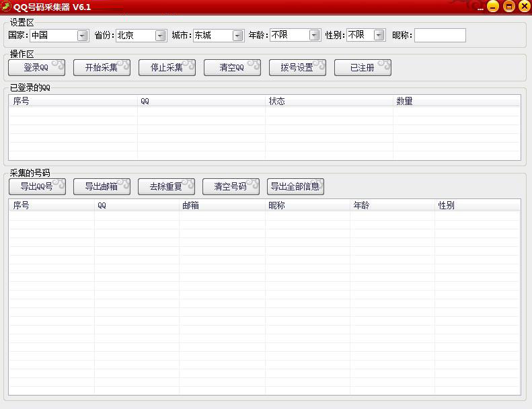Clear logged-in accounts with 清空QQ

click(232, 67)
